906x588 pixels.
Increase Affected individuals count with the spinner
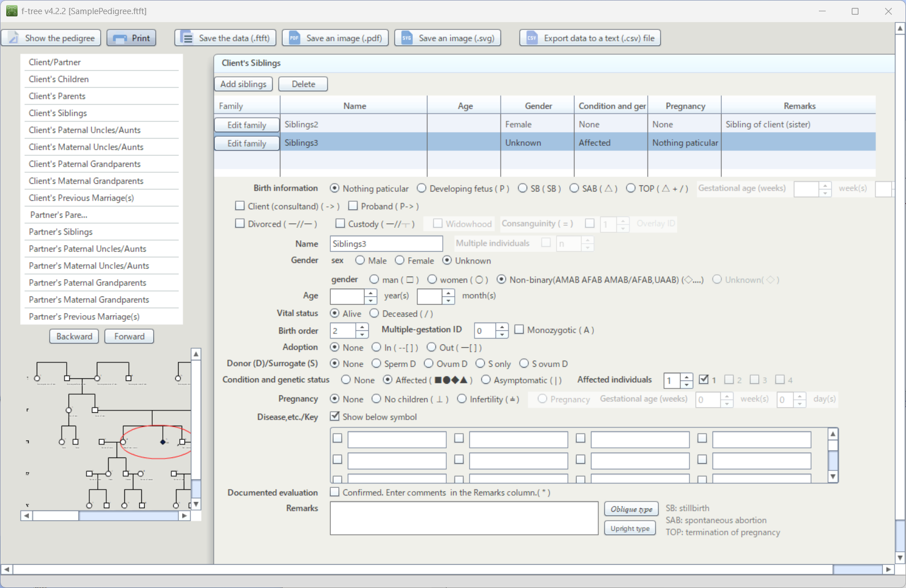(x=687, y=377)
